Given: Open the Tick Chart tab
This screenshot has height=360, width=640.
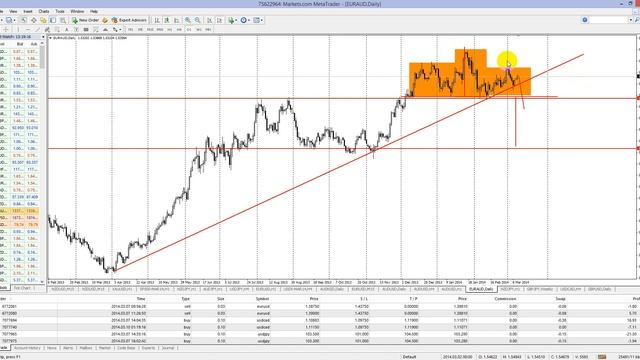Looking at the screenshot, I should click(22, 288).
